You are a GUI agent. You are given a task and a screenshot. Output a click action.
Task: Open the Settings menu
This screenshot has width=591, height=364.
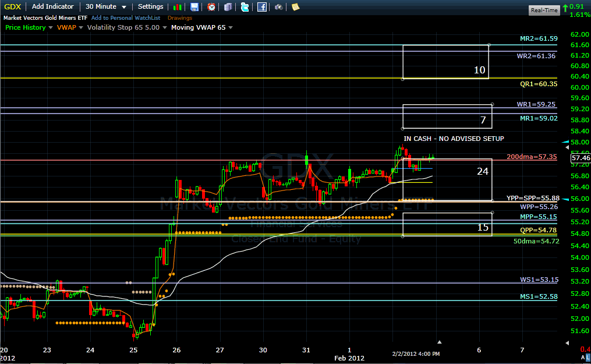[x=150, y=6]
